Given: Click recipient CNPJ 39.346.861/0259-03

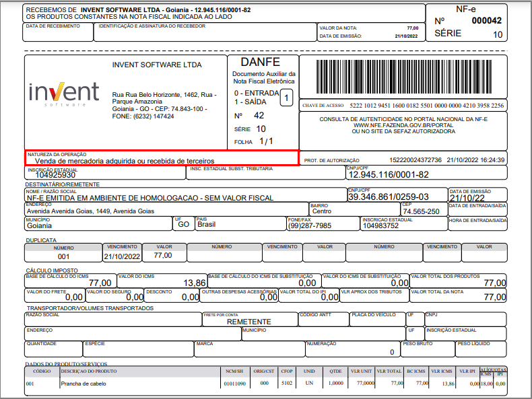Looking at the screenshot, I should tap(389, 197).
